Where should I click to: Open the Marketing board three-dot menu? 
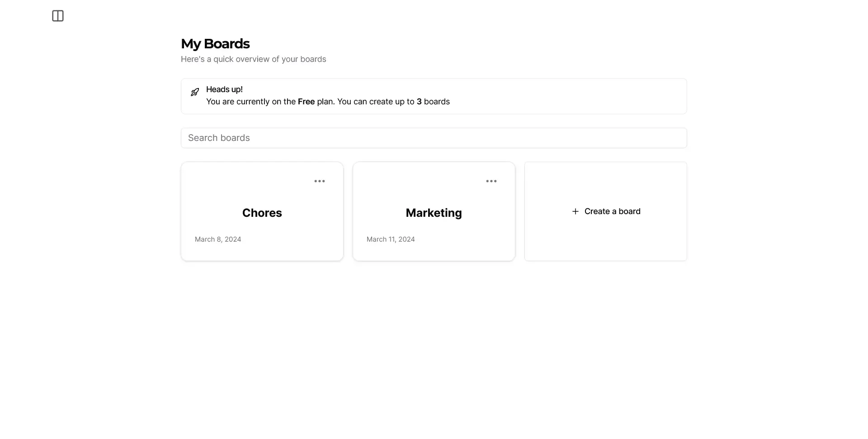pyautogui.click(x=491, y=181)
